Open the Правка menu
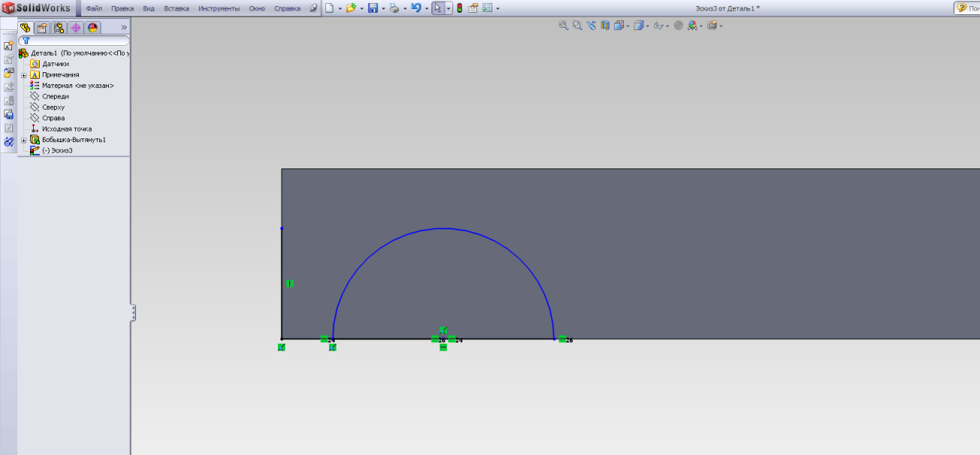Image resolution: width=980 pixels, height=455 pixels. click(122, 8)
